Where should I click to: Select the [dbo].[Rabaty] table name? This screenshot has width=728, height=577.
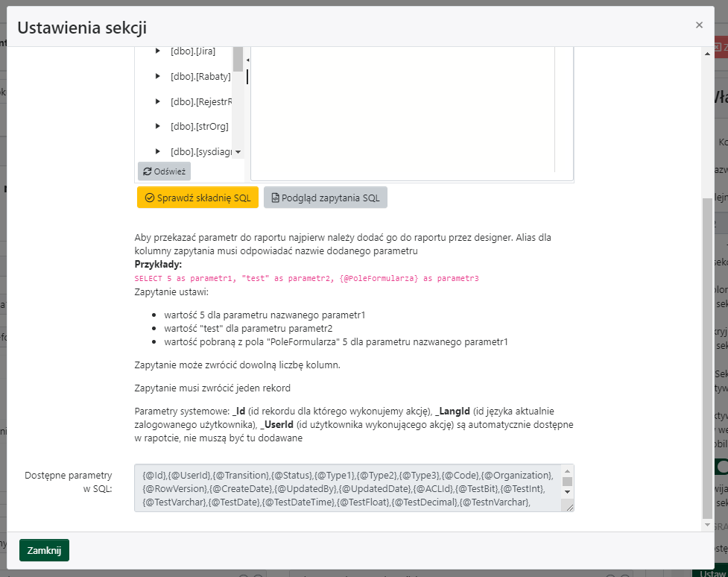coord(200,76)
